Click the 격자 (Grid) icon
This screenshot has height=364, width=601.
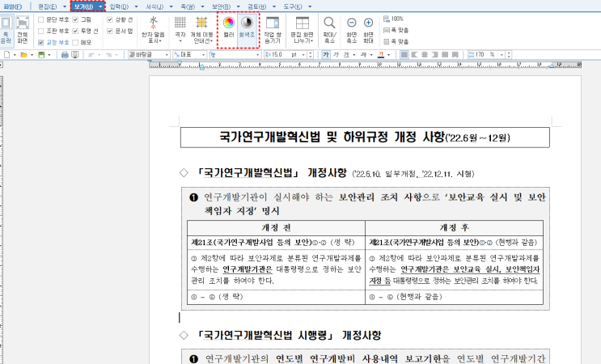click(180, 28)
